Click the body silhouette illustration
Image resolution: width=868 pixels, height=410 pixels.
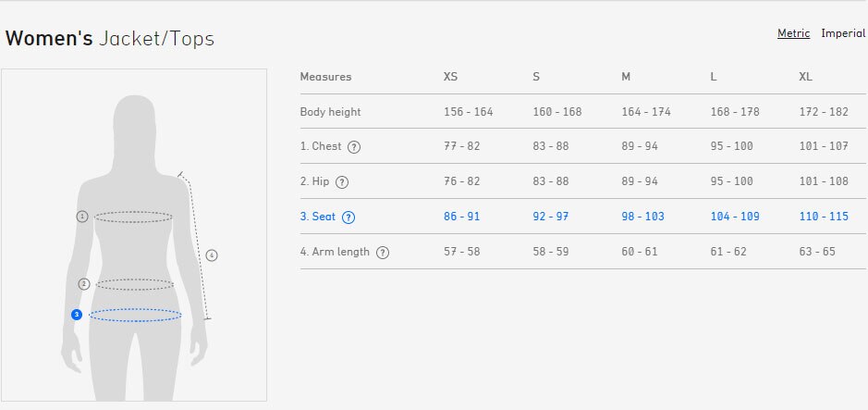(x=134, y=247)
